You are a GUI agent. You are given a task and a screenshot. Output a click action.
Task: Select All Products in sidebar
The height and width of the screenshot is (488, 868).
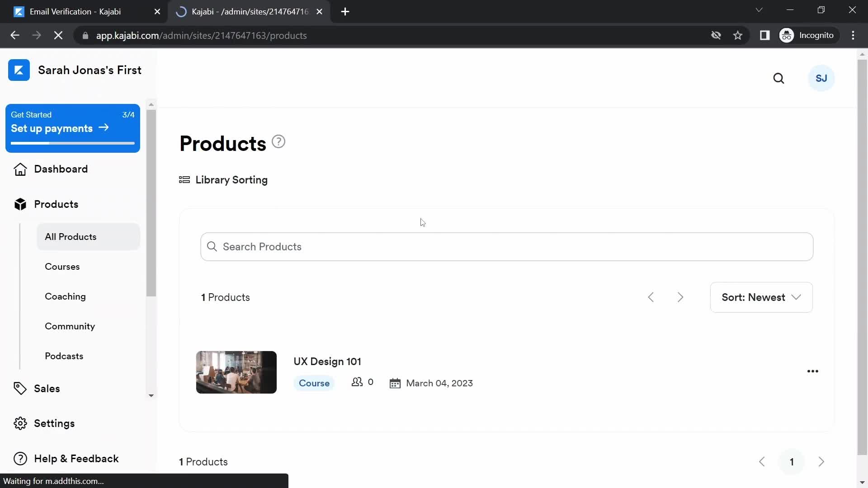[89, 237]
